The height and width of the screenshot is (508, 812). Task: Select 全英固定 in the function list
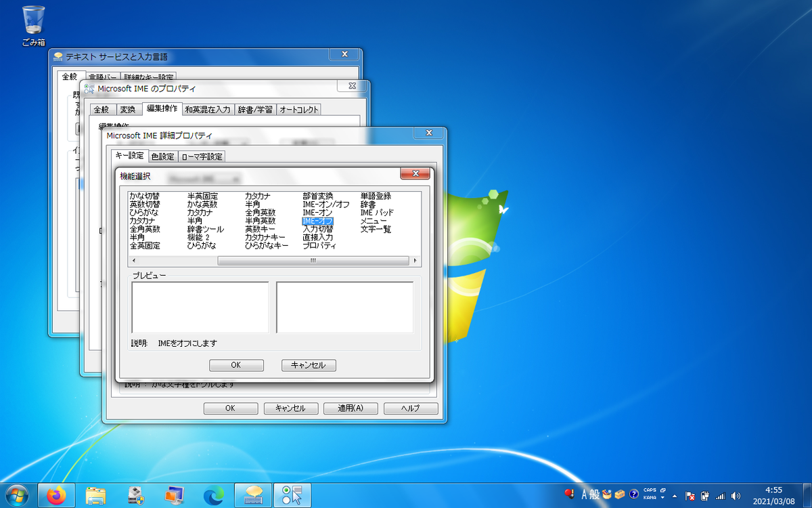pyautogui.click(x=144, y=246)
